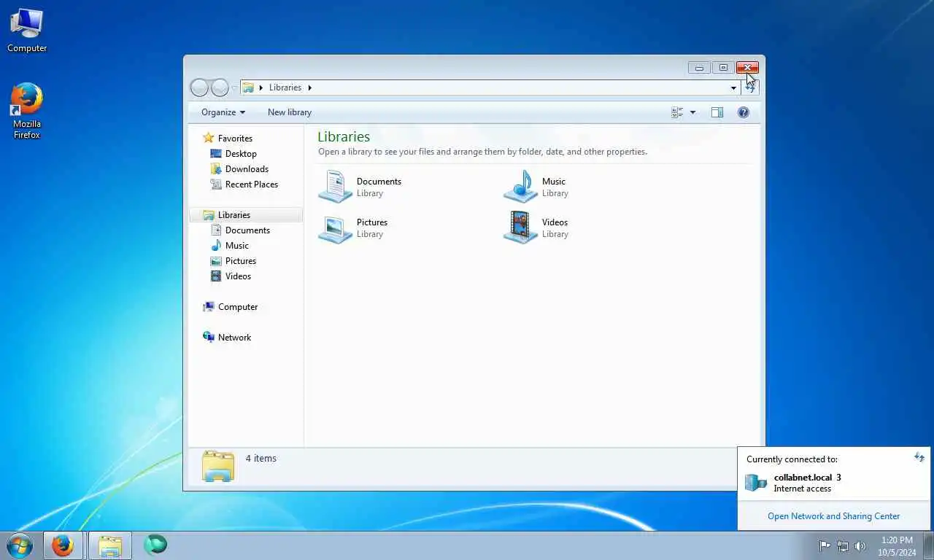Open the Music library icon

coord(521,187)
